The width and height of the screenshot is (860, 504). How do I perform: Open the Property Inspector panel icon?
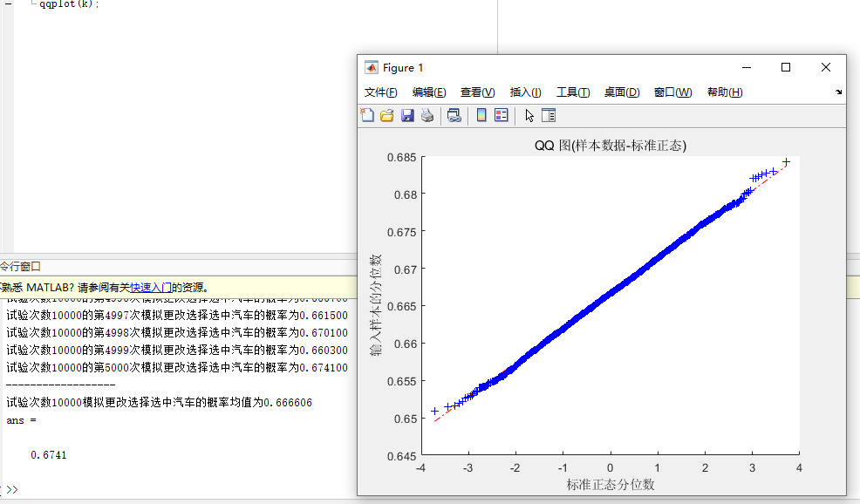tap(549, 115)
